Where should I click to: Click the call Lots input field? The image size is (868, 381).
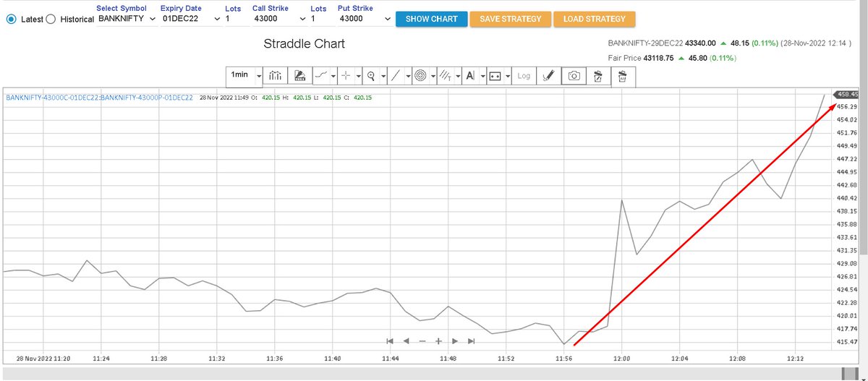pos(236,18)
